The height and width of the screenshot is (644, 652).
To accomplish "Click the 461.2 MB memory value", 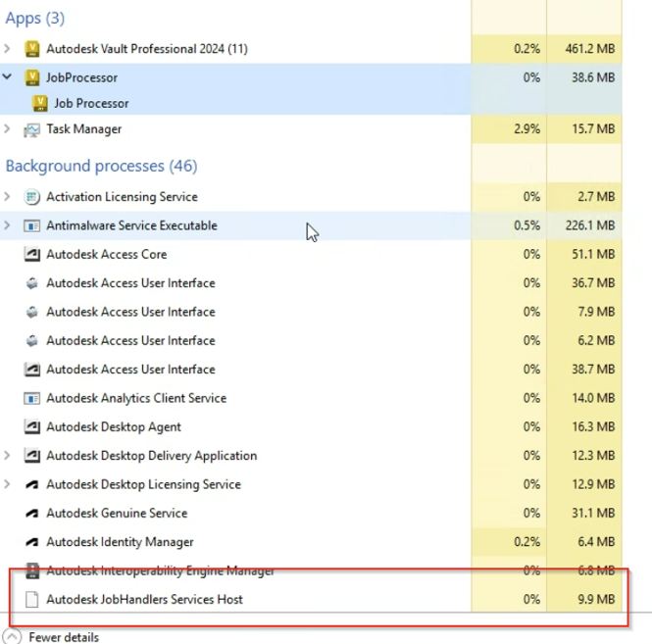I will 590,49.
